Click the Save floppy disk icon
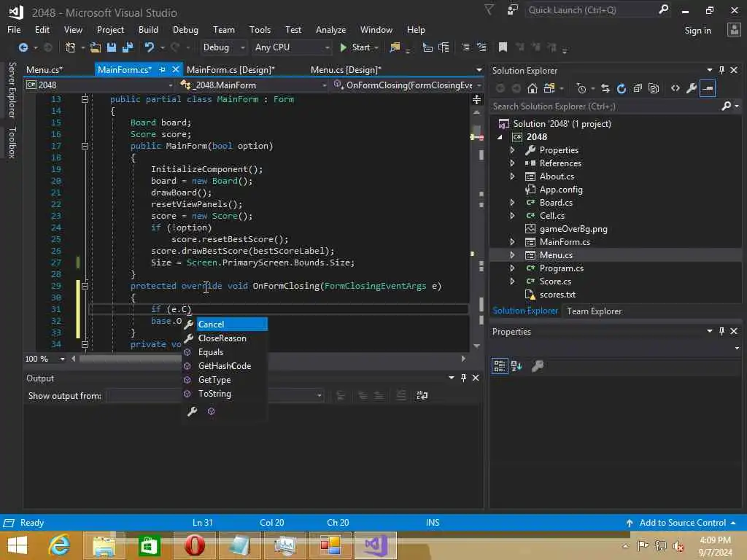Image resolution: width=747 pixels, height=560 pixels. [112, 47]
